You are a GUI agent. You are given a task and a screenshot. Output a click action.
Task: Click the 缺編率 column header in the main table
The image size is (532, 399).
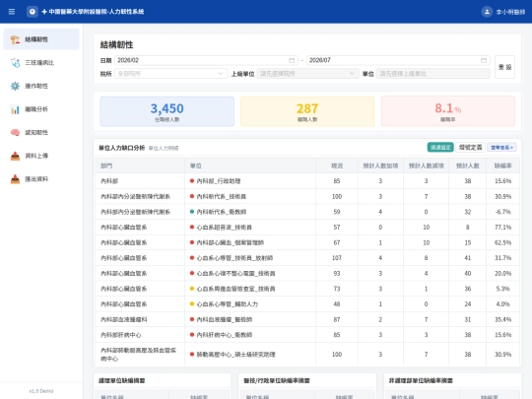tap(502, 166)
